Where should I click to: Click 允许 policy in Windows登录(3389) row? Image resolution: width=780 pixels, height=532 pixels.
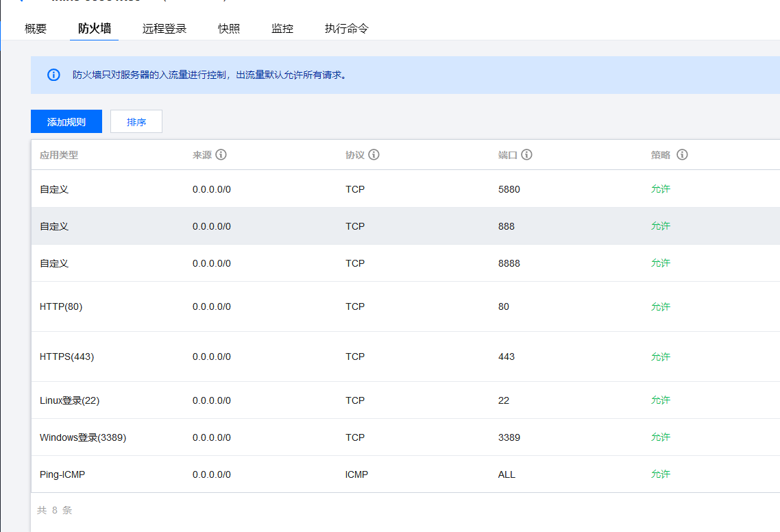pyautogui.click(x=661, y=437)
